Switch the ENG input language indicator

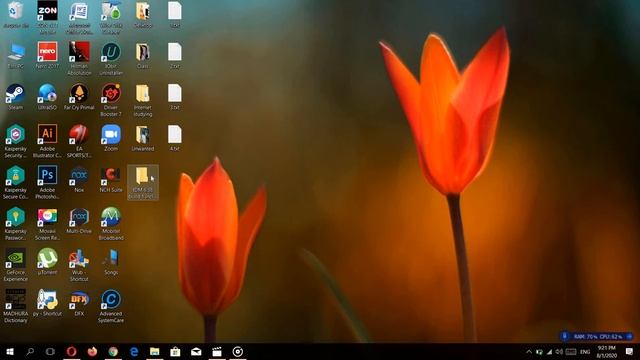click(x=585, y=351)
